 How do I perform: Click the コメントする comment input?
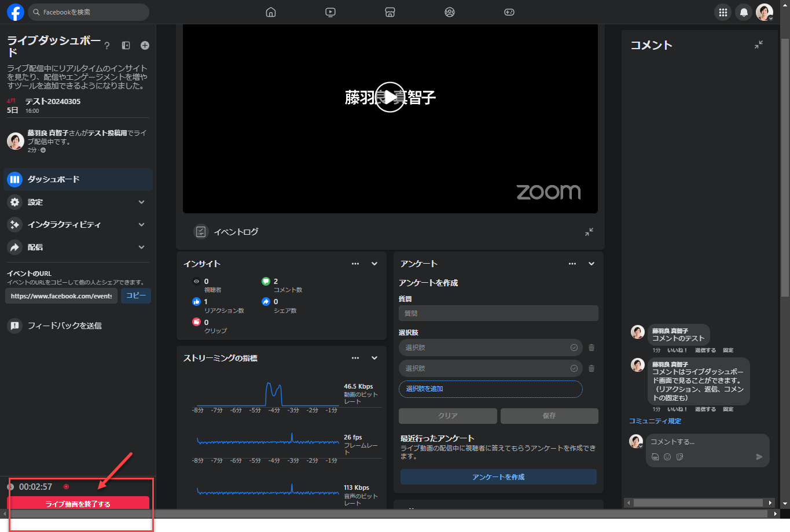708,442
